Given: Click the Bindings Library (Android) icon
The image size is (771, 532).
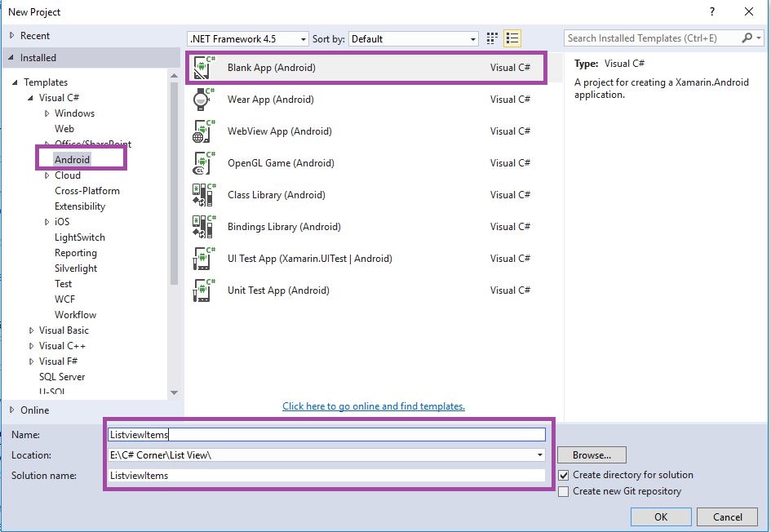Looking at the screenshot, I should (204, 227).
